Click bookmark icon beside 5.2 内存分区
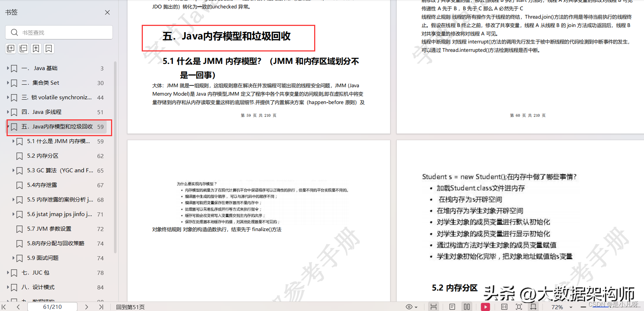This screenshot has height=311, width=644. click(19, 156)
